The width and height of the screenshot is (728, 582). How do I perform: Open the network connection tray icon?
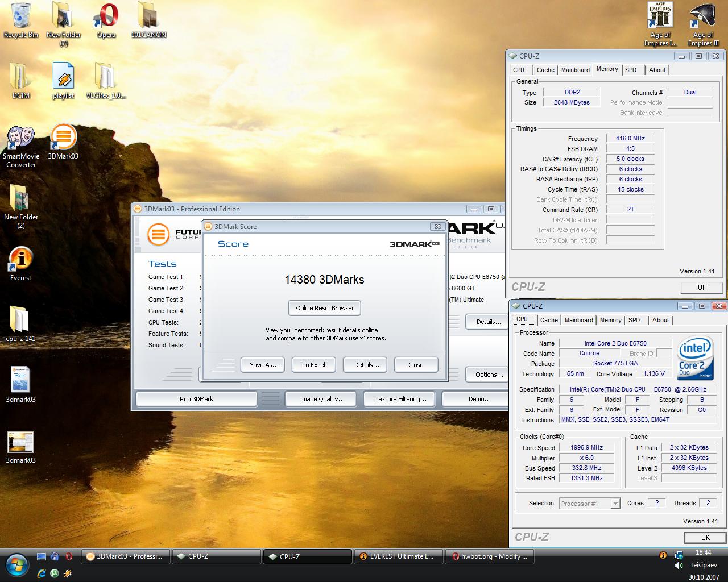pyautogui.click(x=679, y=555)
